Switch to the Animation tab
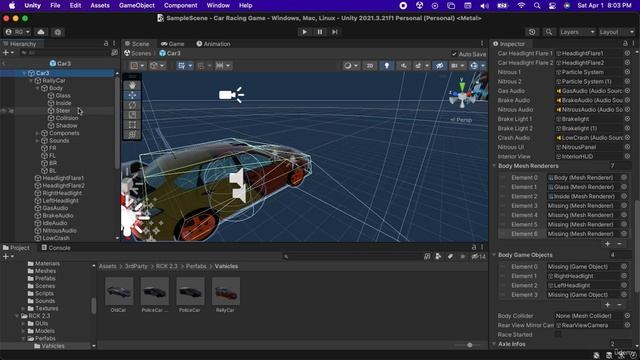Screen dimensions: 640x360 point(213,44)
